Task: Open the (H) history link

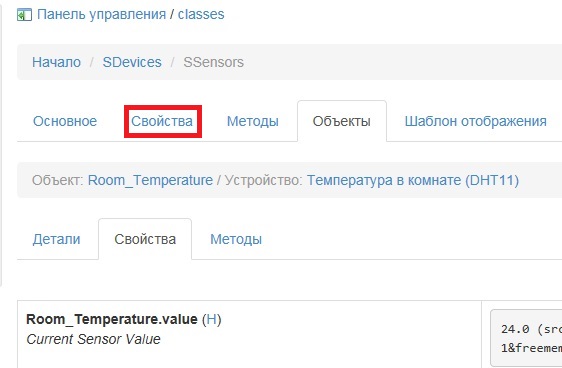Action: (x=211, y=319)
